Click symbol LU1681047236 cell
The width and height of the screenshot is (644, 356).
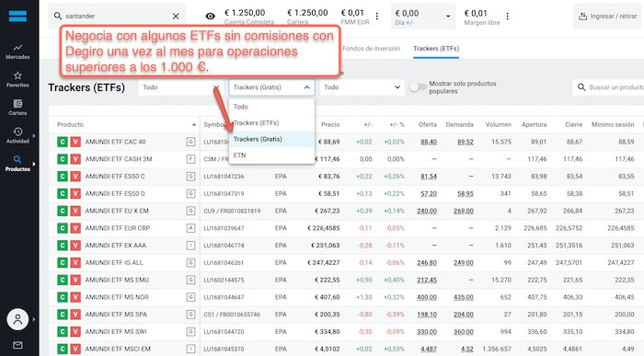coord(224,177)
